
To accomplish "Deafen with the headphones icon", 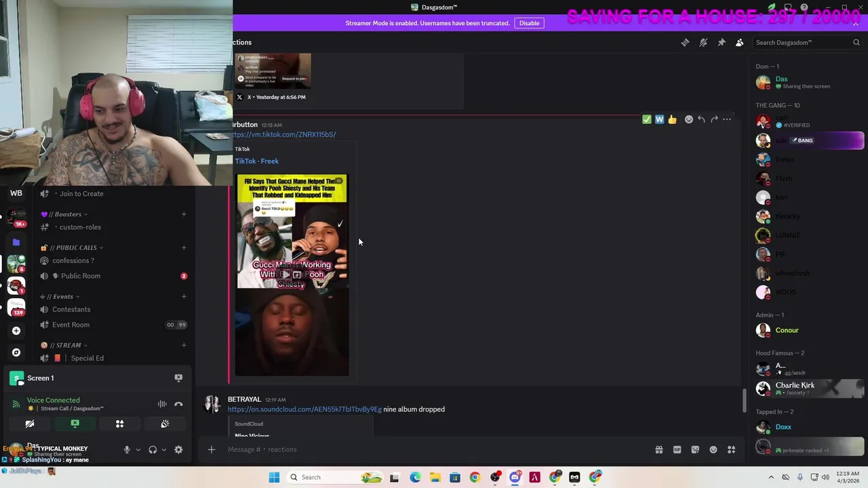I will 153,449.
